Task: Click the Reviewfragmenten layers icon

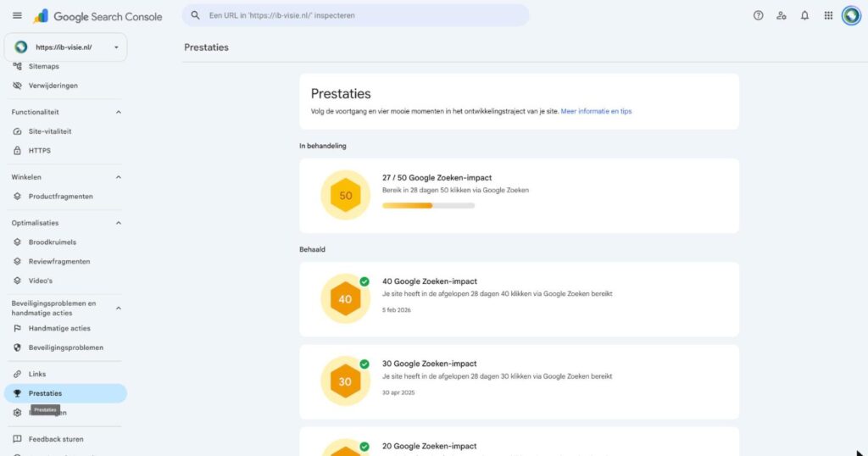Action: click(x=17, y=261)
